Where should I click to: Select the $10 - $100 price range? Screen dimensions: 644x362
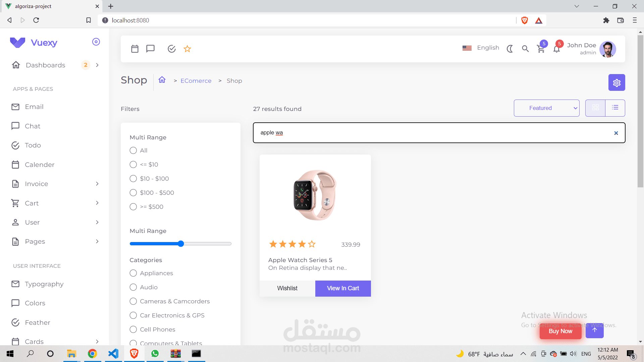click(x=133, y=179)
